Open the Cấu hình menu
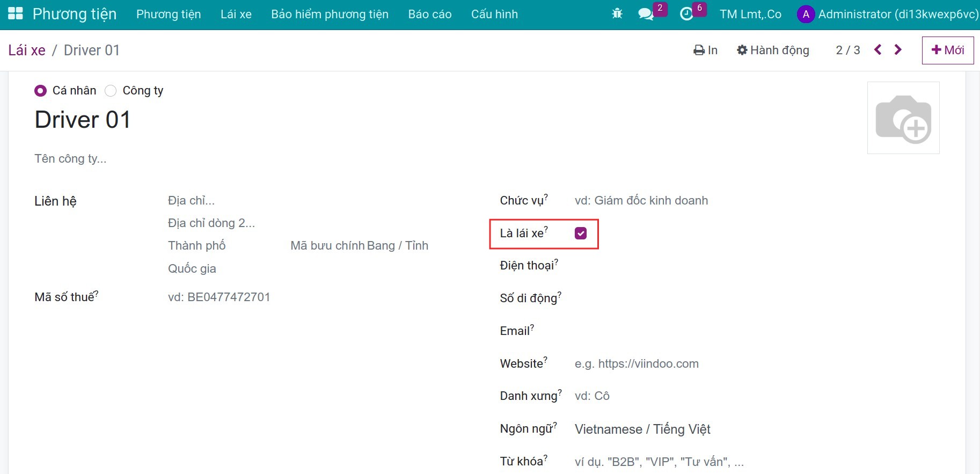The image size is (980, 474). click(494, 14)
